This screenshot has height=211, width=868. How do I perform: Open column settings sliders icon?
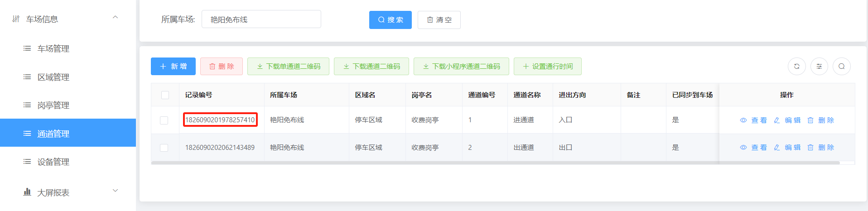[x=819, y=66]
